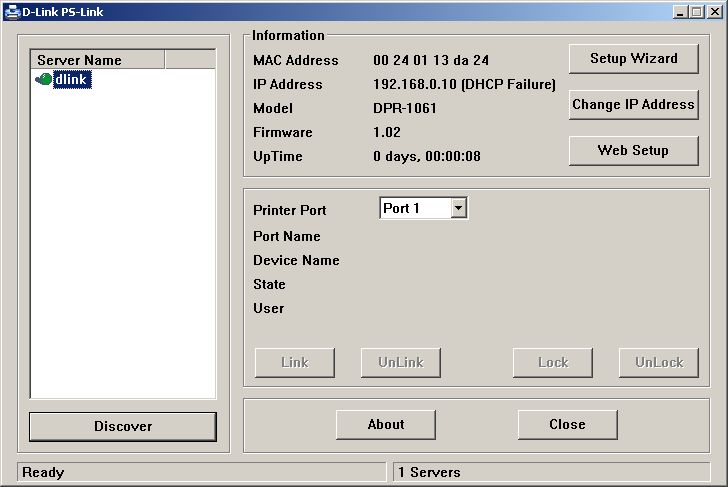This screenshot has height=487, width=728.
Task: Click the MAC address value 00 24 01 13 da 24
Action: pos(431,60)
